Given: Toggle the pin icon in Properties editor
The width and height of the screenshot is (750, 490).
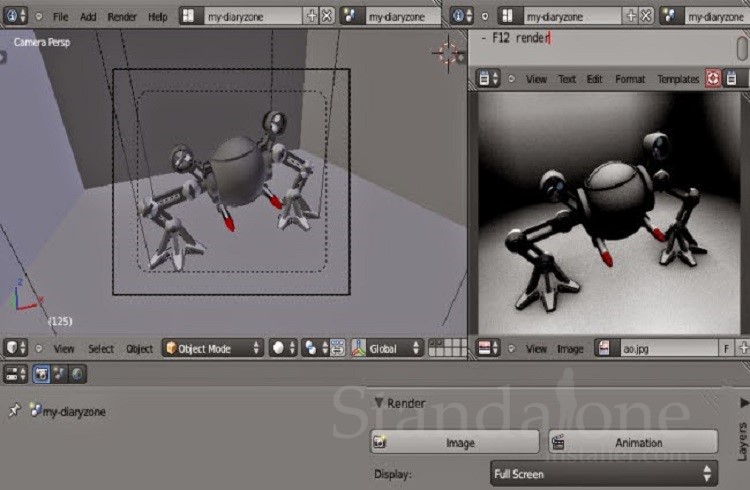Looking at the screenshot, I should coord(14,410).
